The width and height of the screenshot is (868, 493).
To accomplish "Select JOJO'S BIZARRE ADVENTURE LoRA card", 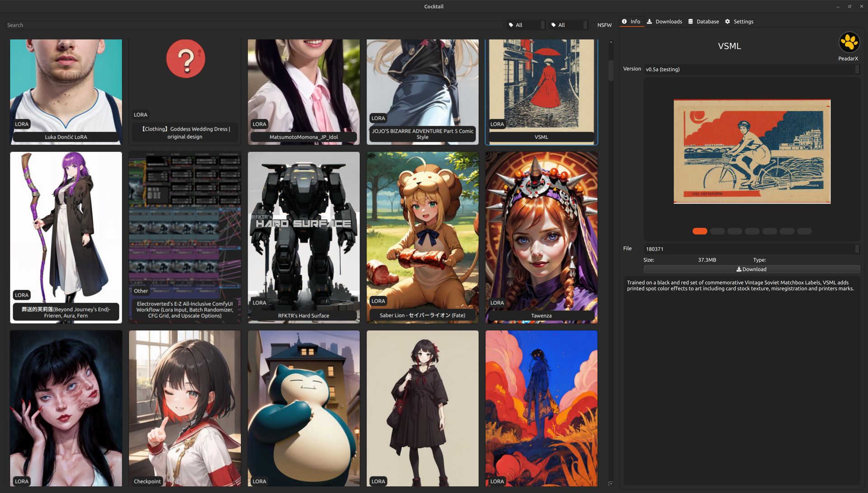I will (422, 90).
